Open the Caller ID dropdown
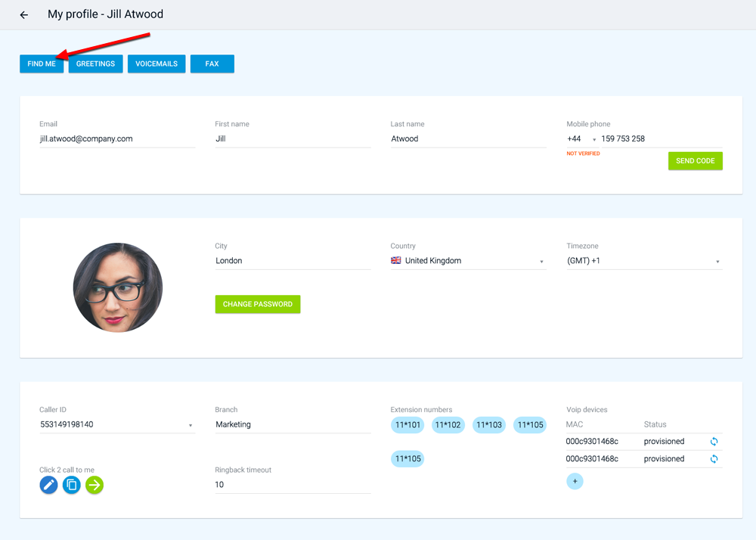The image size is (756, 540). click(x=117, y=425)
